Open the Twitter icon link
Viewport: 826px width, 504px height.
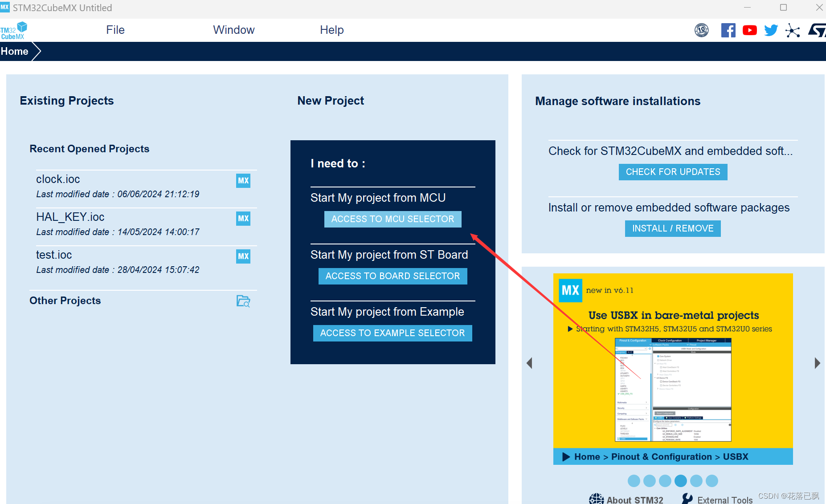click(771, 30)
